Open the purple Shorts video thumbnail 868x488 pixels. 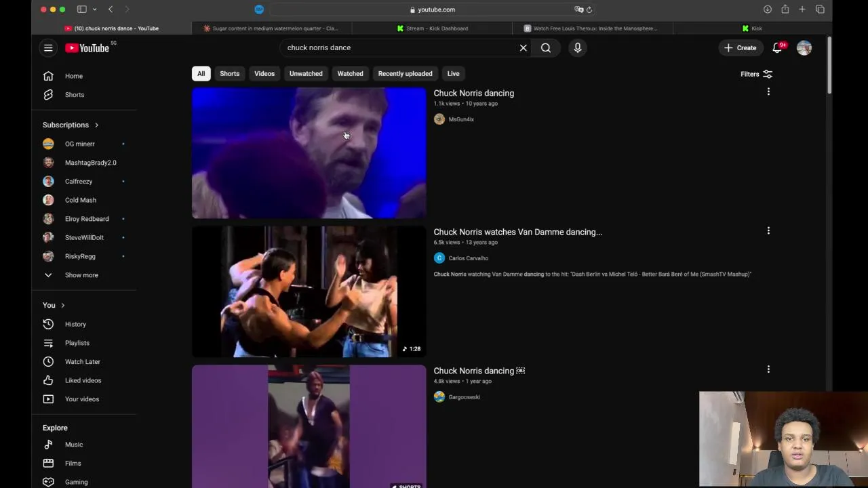tap(309, 426)
